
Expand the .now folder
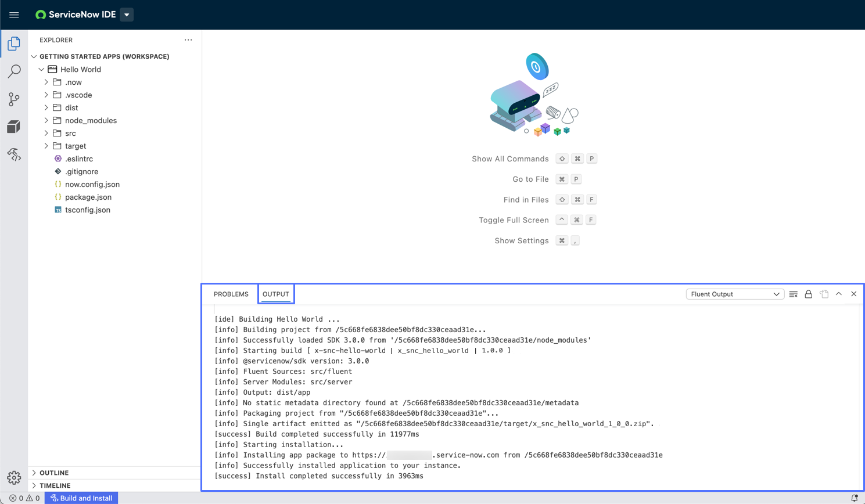46,82
